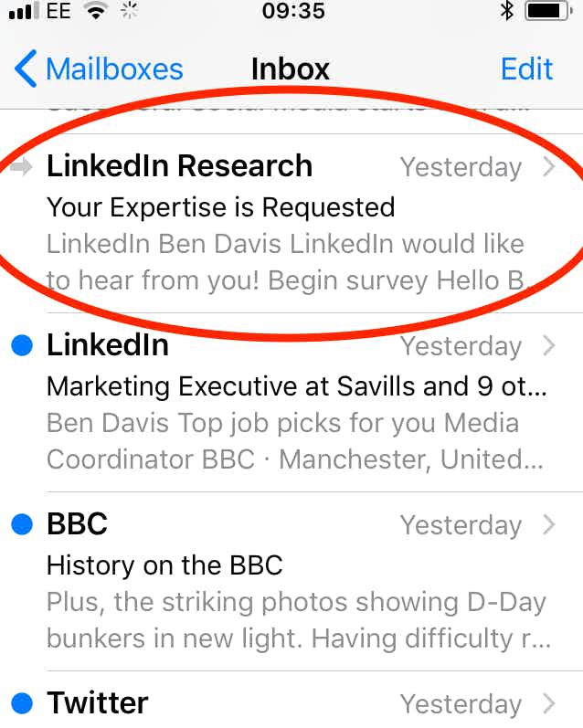Viewport: 583px width, 728px height.
Task: Tap the blue unread dot beside BBC
Action: [x=23, y=524]
